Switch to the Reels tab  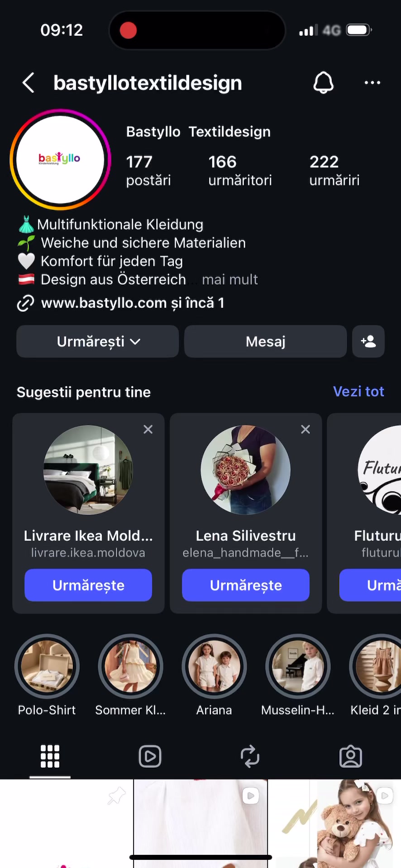tap(150, 756)
